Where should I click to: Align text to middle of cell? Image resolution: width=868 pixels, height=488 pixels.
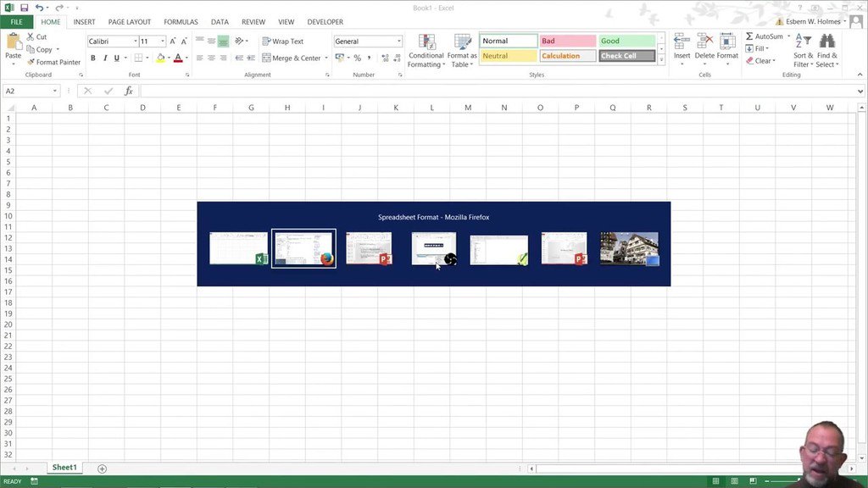click(x=211, y=41)
